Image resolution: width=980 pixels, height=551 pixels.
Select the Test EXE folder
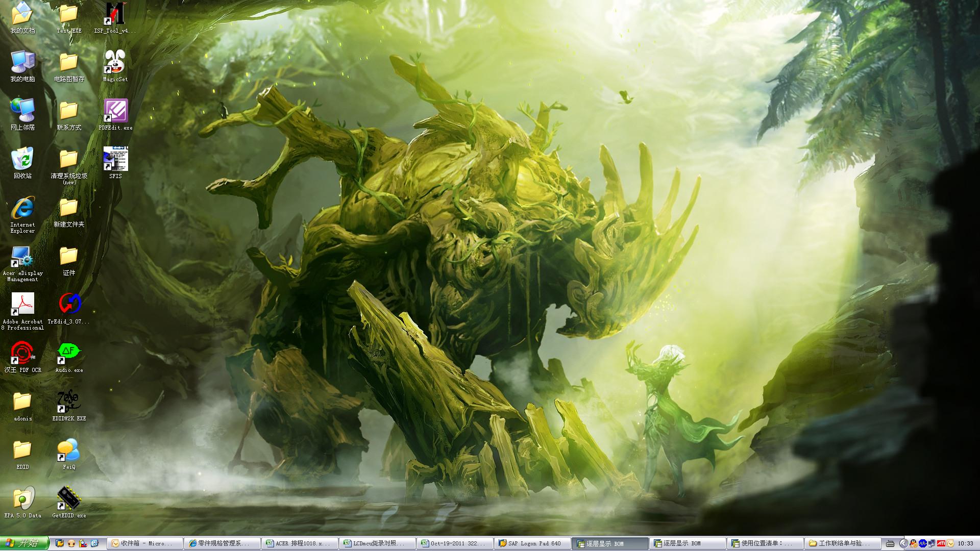(x=69, y=18)
